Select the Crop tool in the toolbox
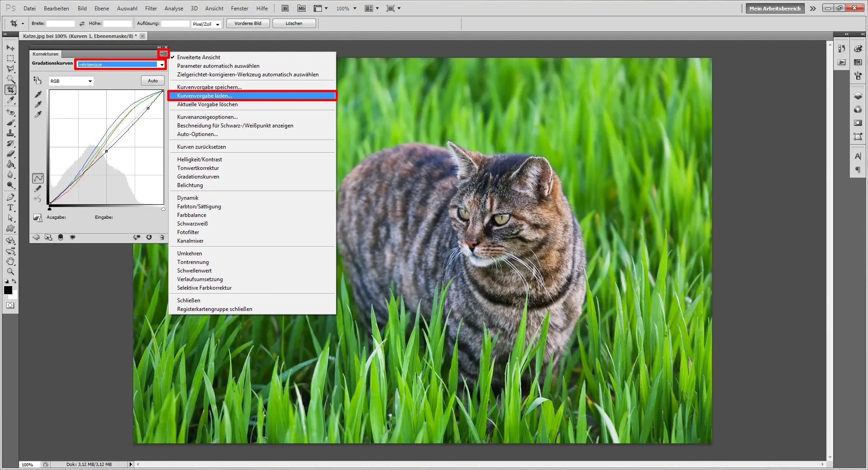This screenshot has width=868, height=470. click(x=10, y=90)
